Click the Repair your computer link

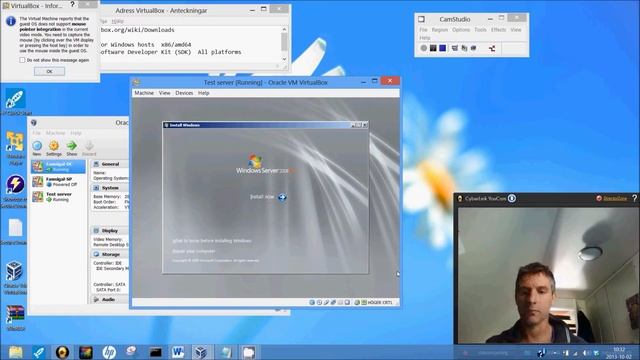tap(193, 251)
